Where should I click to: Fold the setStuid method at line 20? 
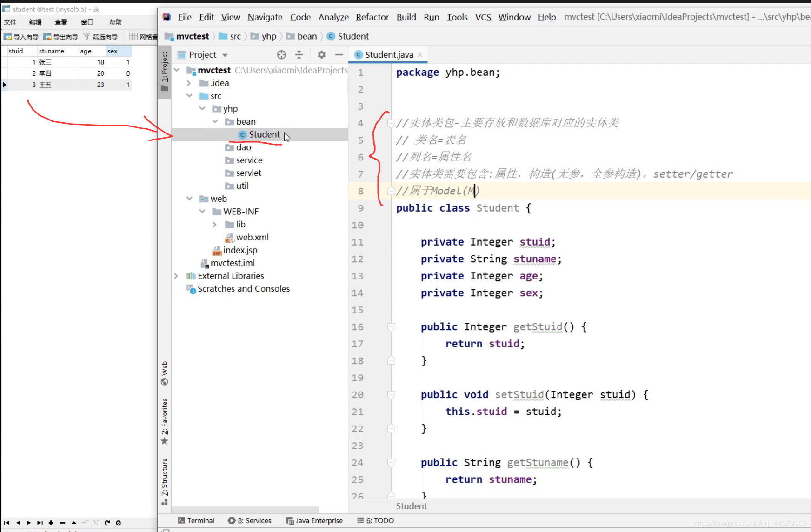[x=392, y=395]
